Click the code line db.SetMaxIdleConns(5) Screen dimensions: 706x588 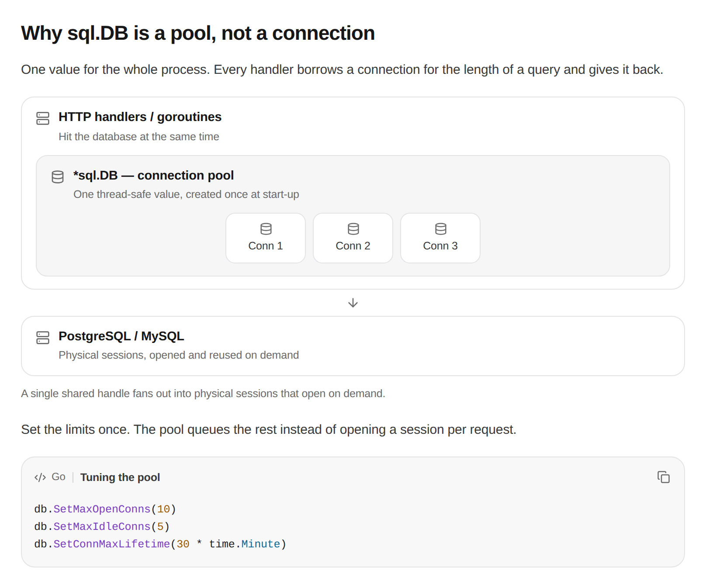[102, 527]
